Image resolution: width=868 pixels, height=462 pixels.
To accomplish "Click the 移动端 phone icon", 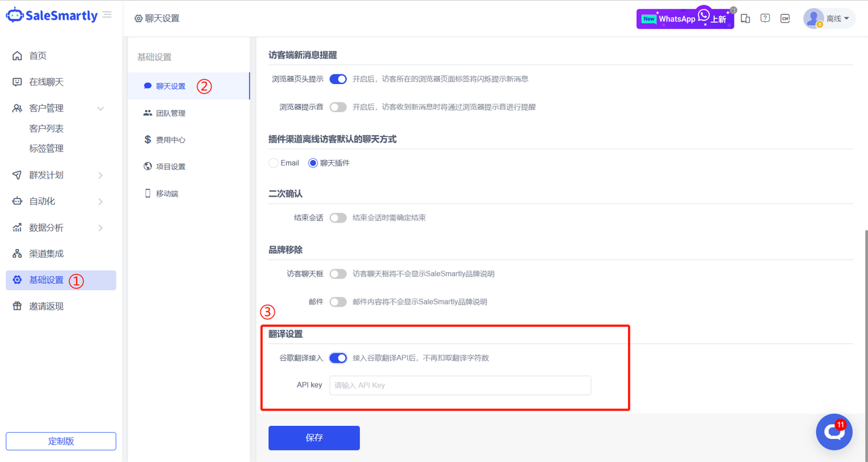I will click(148, 193).
